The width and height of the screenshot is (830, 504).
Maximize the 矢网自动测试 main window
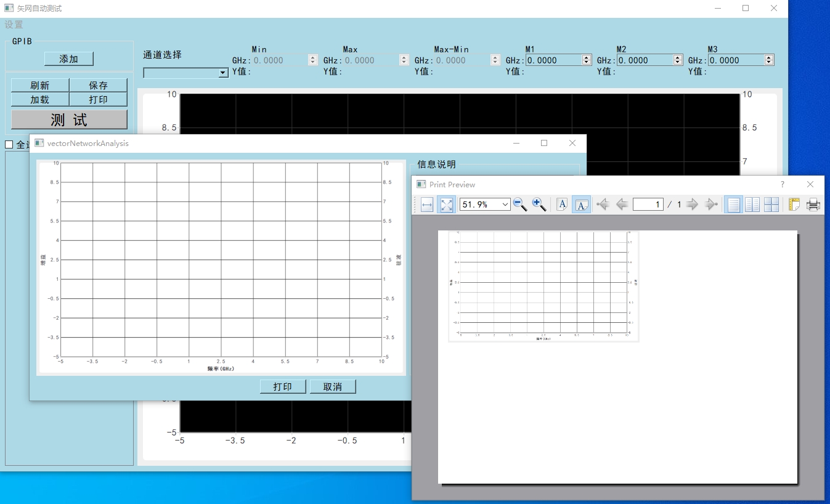coord(746,8)
